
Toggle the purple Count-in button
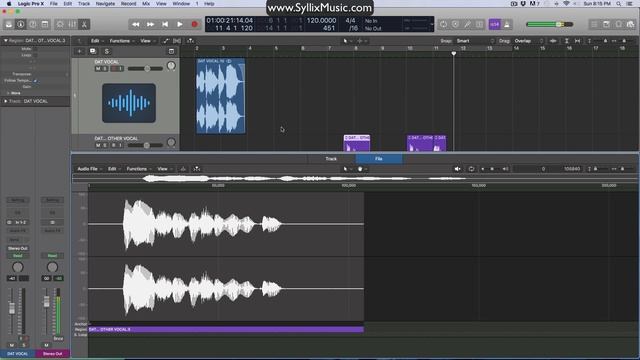(494, 24)
